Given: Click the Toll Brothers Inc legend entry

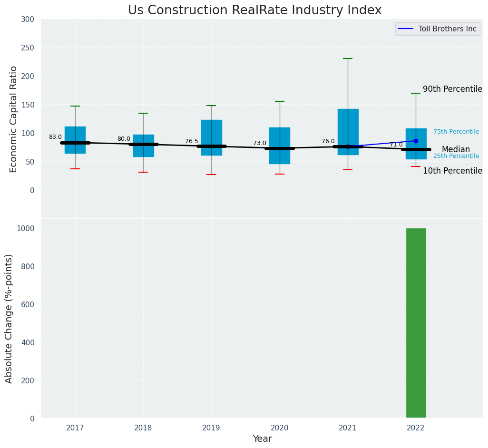Looking at the screenshot, I should tap(447, 29).
